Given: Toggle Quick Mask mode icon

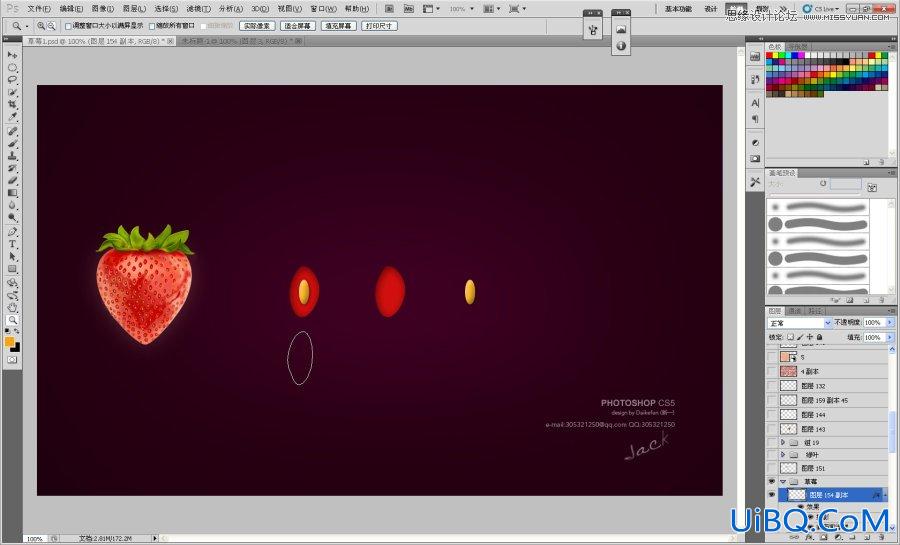Looking at the screenshot, I should tap(12, 360).
